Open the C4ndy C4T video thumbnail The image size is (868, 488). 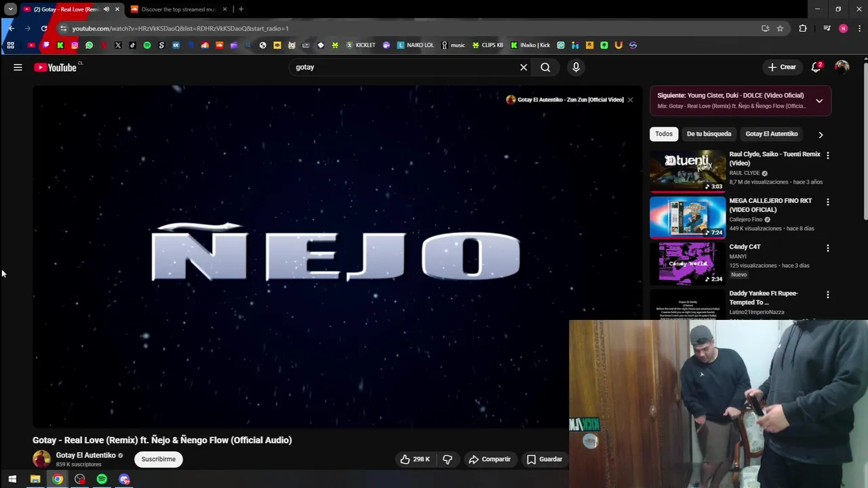pyautogui.click(x=687, y=263)
